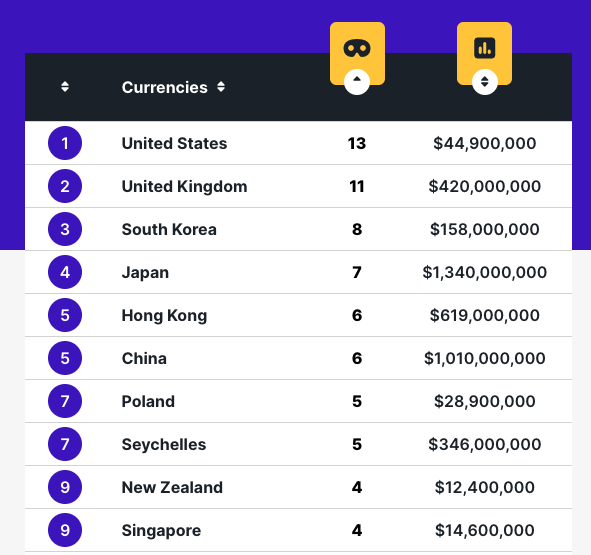This screenshot has width=591, height=555.
Task: Toggle sort on bar chart value column
Action: [485, 82]
